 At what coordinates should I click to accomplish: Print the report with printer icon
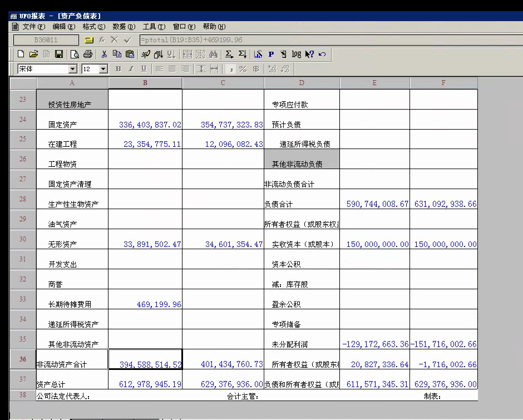[x=88, y=54]
